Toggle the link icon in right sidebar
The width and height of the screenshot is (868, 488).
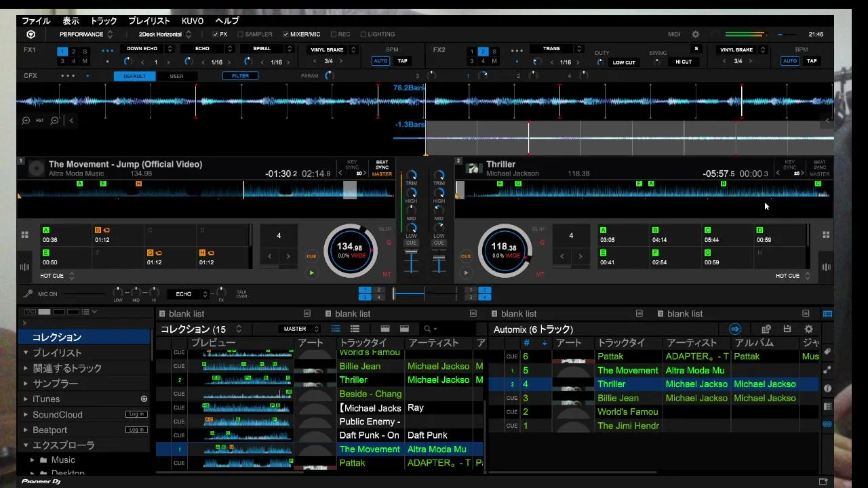pos(827,424)
